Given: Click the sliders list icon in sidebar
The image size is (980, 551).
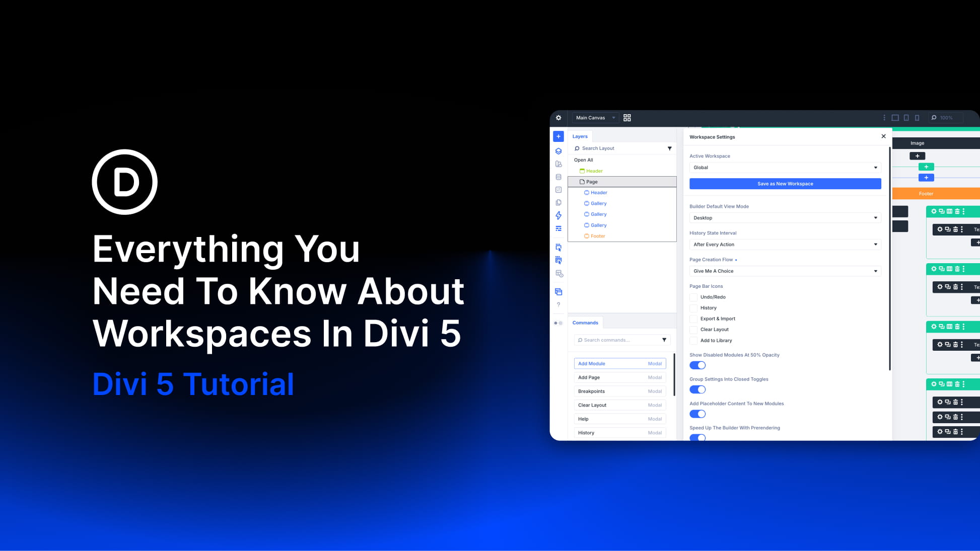Looking at the screenshot, I should click(x=558, y=228).
